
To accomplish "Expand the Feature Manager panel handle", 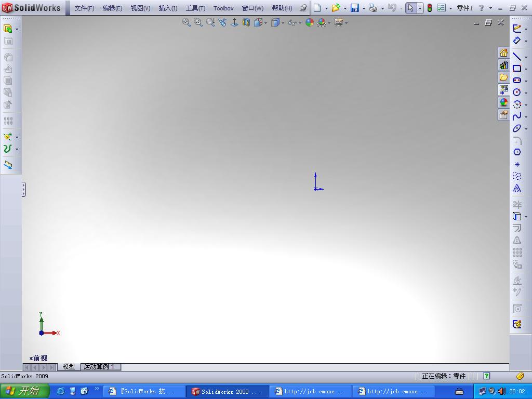I will coord(24,189).
